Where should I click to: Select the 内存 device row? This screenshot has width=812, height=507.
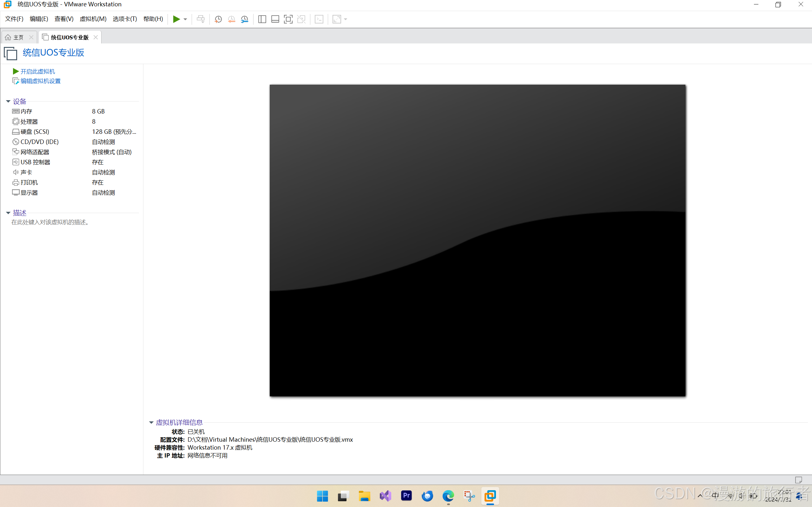[x=75, y=111]
